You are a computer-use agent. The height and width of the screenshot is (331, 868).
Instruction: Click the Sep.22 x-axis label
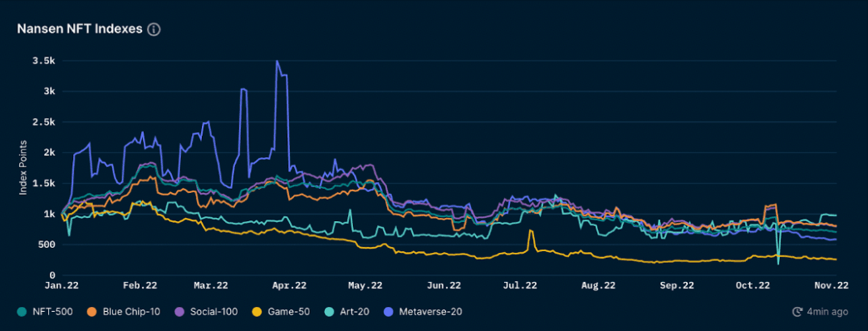[678, 286]
